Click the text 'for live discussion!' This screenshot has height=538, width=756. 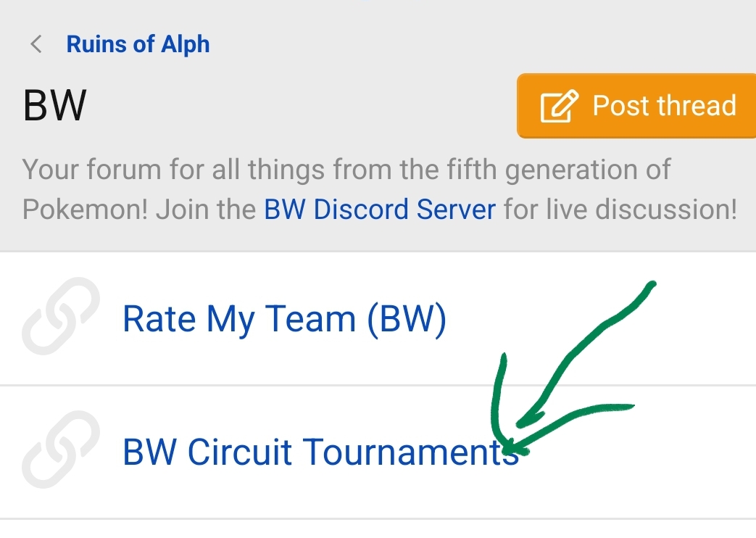(620, 210)
